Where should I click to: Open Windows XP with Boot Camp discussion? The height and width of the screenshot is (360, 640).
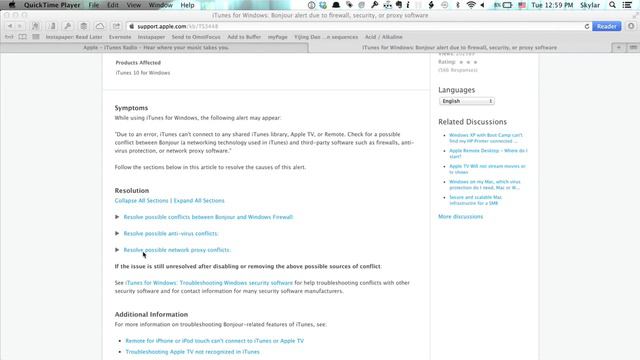point(486,138)
